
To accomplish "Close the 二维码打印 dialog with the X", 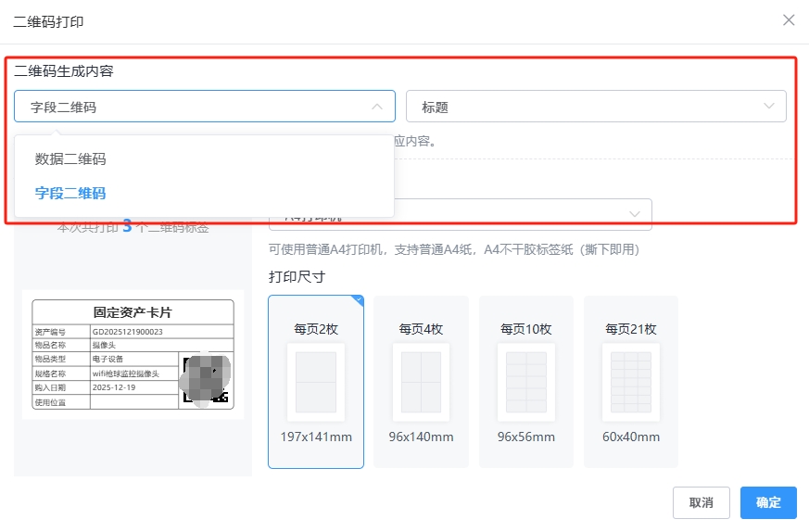I will tap(789, 20).
